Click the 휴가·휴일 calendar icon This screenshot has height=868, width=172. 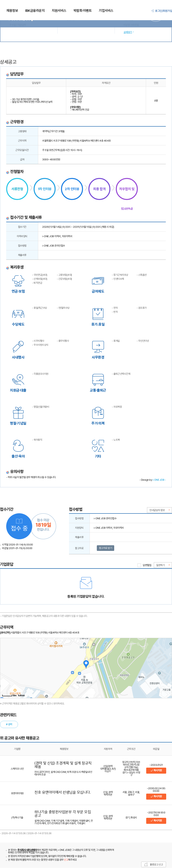tap(98, 314)
